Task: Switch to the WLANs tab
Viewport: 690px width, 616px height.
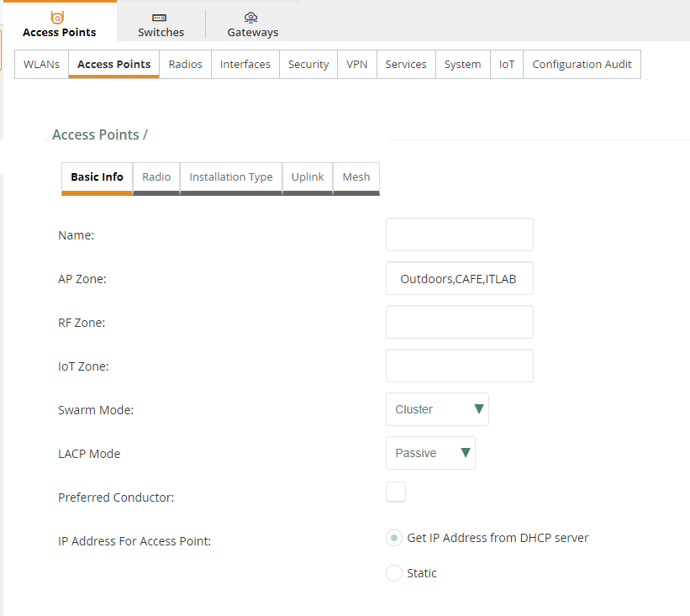Action: [x=41, y=64]
